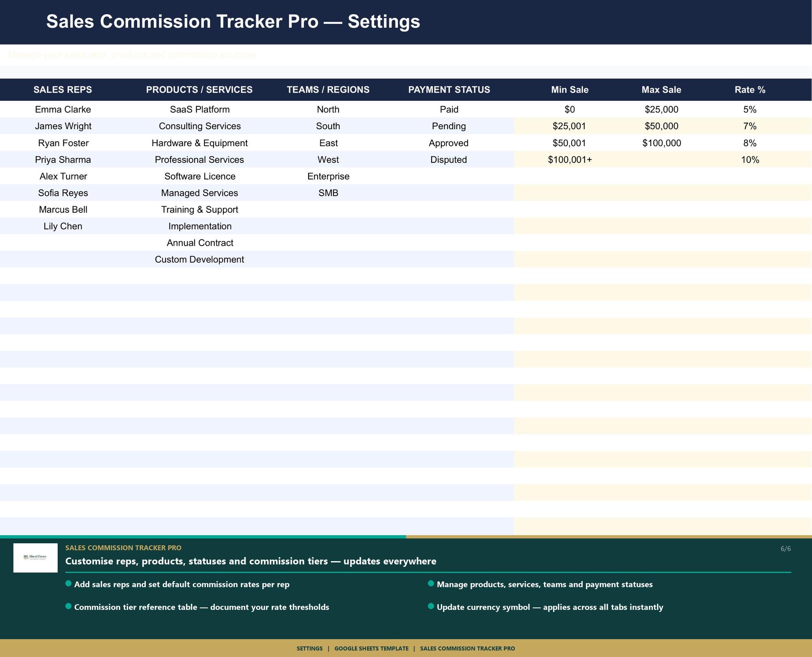The image size is (812, 657).
Task: Click the Annual Contract cell
Action: click(200, 243)
